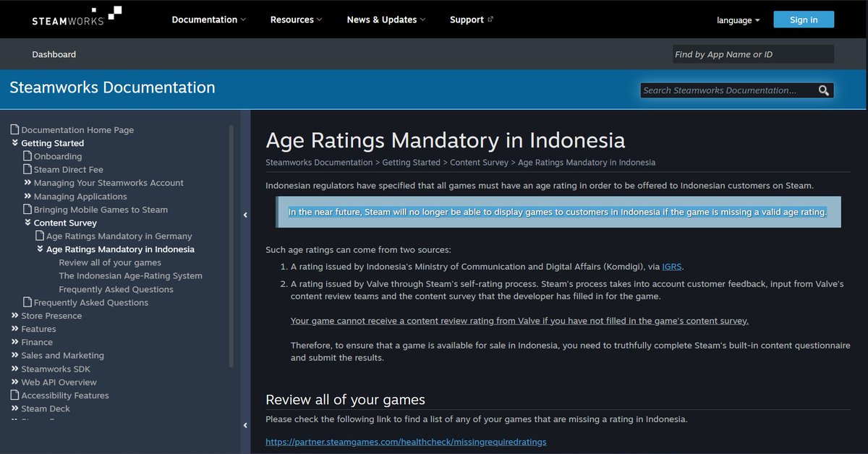Open the Resources dropdown menu
This screenshot has width=868, height=454.
[297, 20]
